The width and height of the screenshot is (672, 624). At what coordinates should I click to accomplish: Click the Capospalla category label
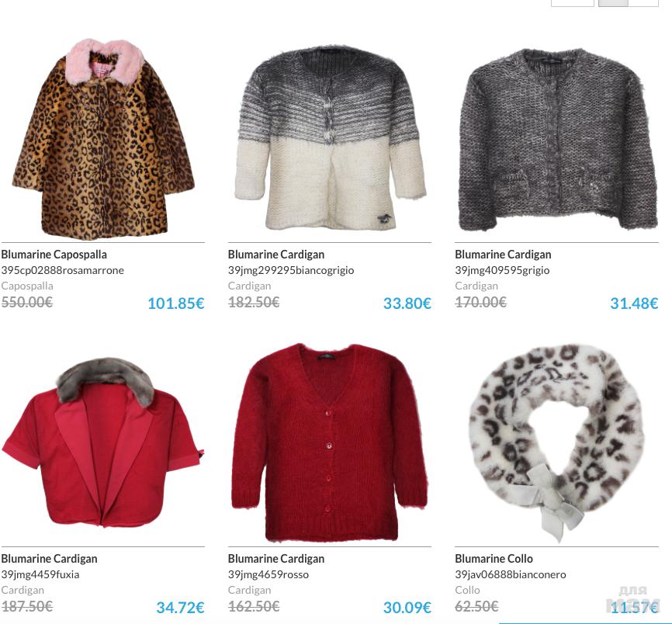click(27, 286)
